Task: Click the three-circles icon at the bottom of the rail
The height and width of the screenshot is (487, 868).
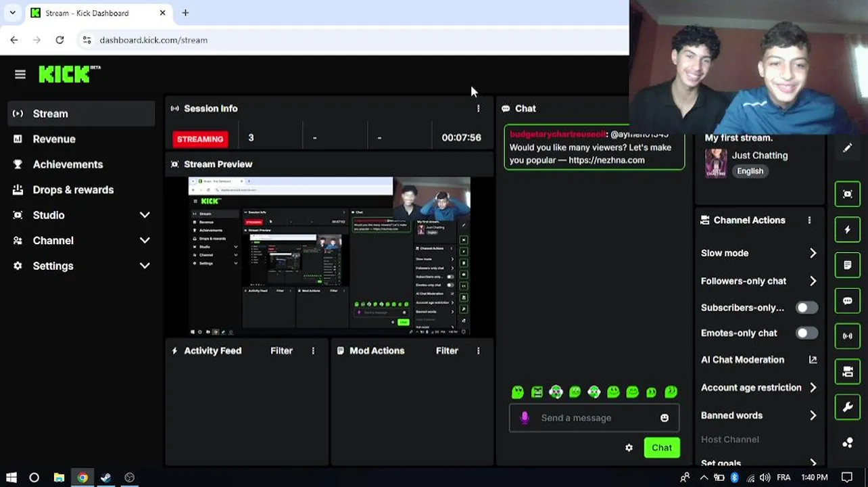Action: coord(848,443)
